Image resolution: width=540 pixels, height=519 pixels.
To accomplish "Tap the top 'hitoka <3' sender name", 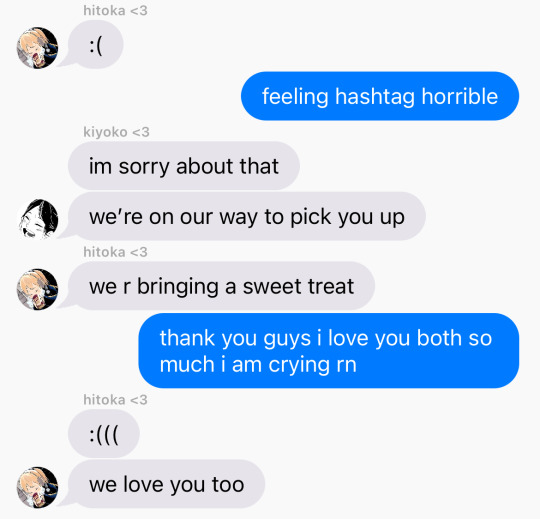I will [115, 11].
